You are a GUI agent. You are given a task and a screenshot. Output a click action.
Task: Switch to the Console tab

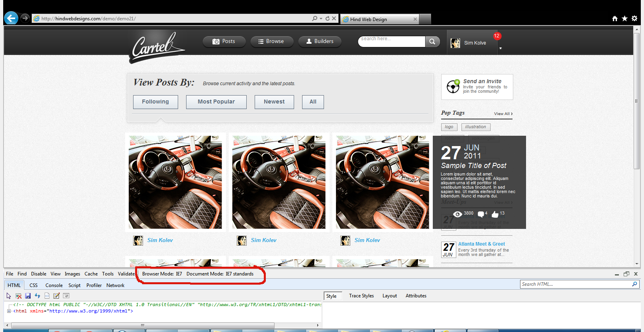54,285
